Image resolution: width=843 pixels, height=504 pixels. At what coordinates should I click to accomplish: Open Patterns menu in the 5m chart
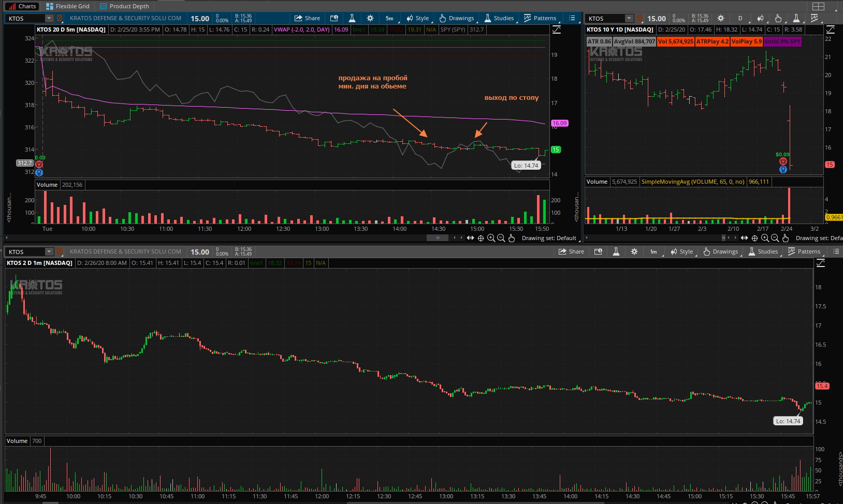tap(540, 18)
